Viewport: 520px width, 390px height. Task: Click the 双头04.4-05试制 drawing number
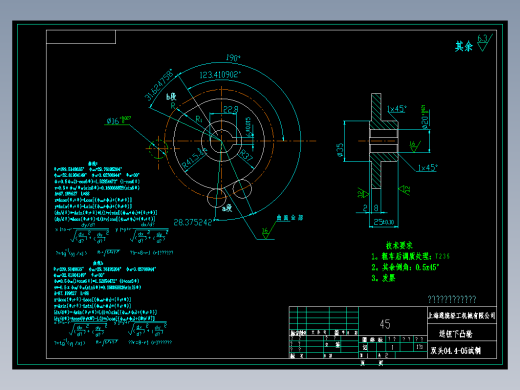[455, 351]
